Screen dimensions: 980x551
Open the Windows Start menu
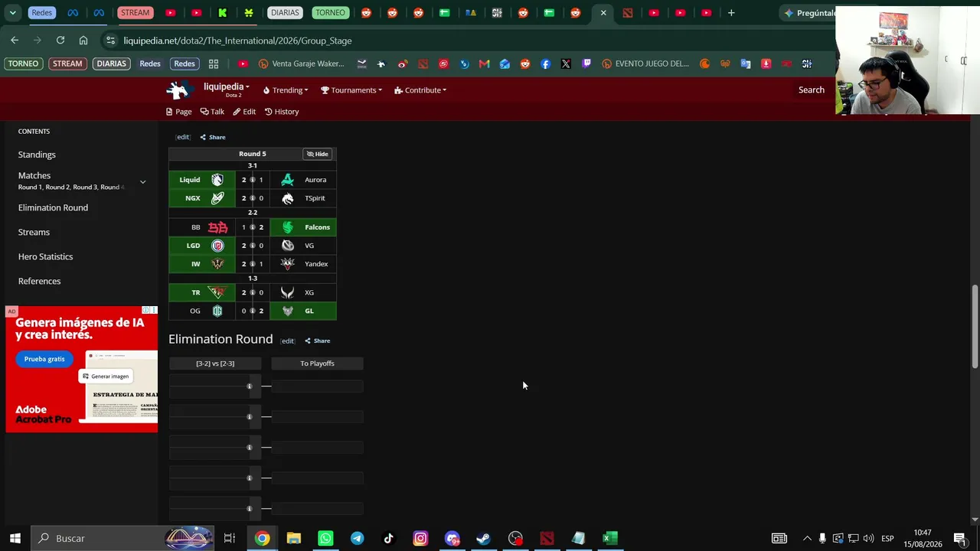[x=15, y=538]
